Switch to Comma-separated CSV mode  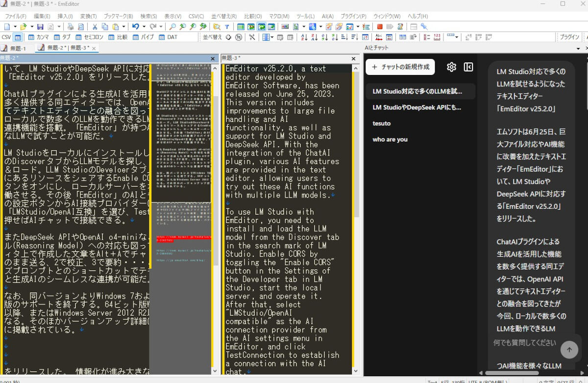pos(38,37)
